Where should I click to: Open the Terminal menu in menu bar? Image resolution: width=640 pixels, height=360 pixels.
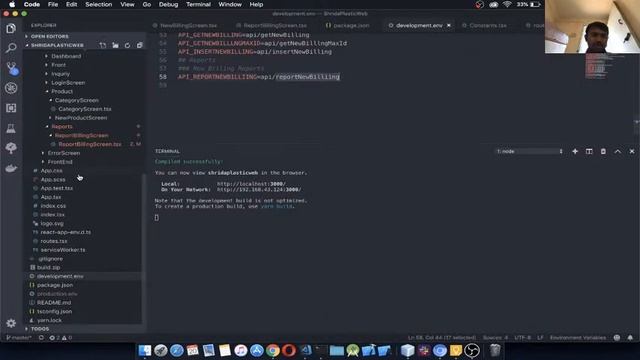198,4
